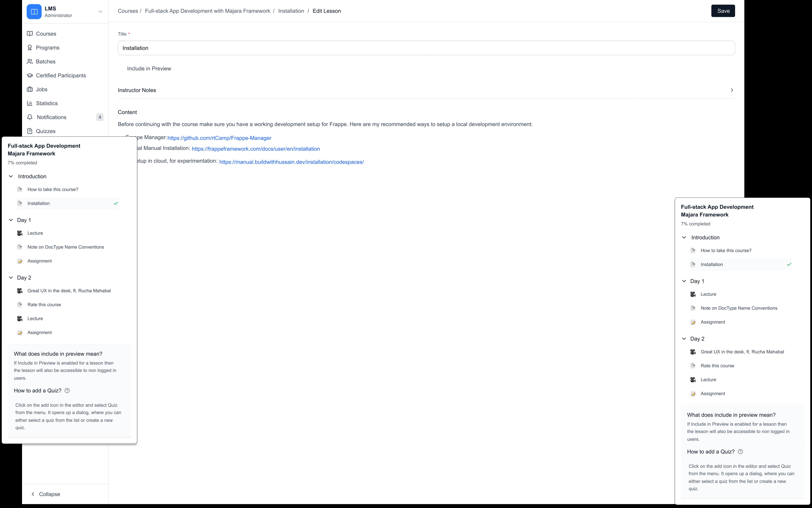
Task: Click the help icon next to How to add a Quiz
Action: tap(67, 390)
